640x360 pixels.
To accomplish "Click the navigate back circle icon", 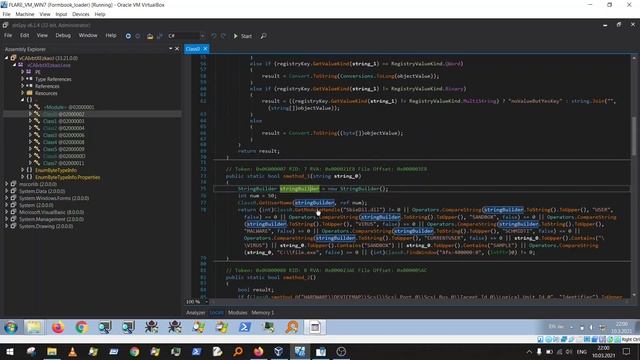I will pos(128,36).
